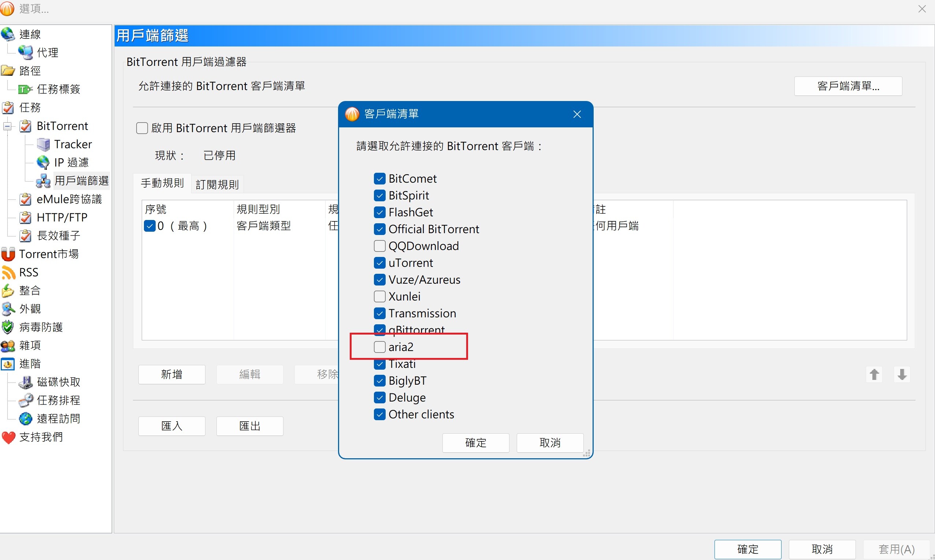The height and width of the screenshot is (560, 935).
Task: Enable the QQDownload checkbox
Action: pos(379,246)
